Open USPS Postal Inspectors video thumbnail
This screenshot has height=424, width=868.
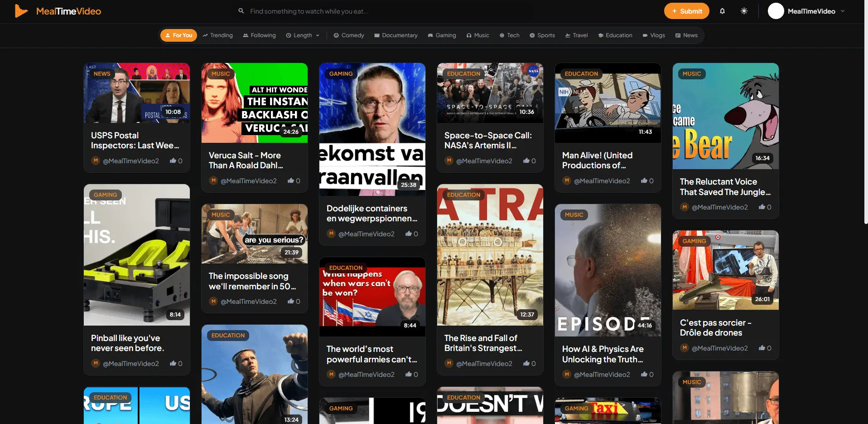137,93
